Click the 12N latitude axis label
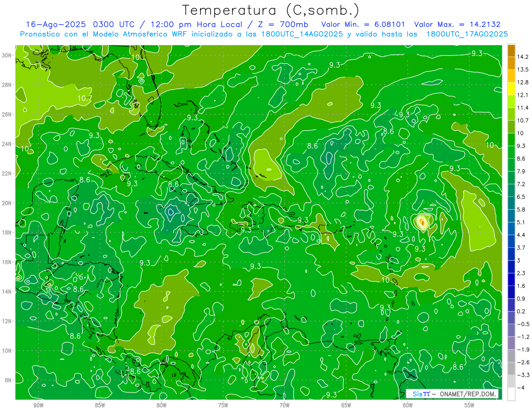 [7, 321]
